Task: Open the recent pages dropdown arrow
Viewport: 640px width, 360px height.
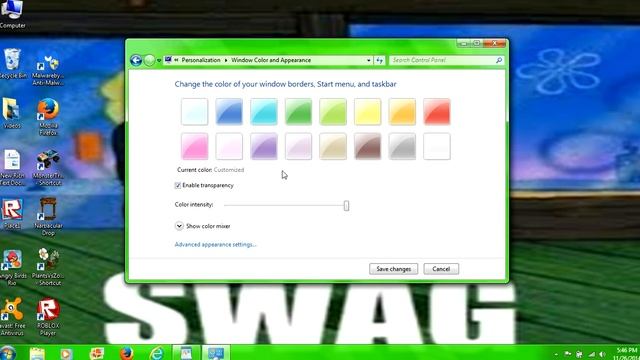Action: coord(159,60)
